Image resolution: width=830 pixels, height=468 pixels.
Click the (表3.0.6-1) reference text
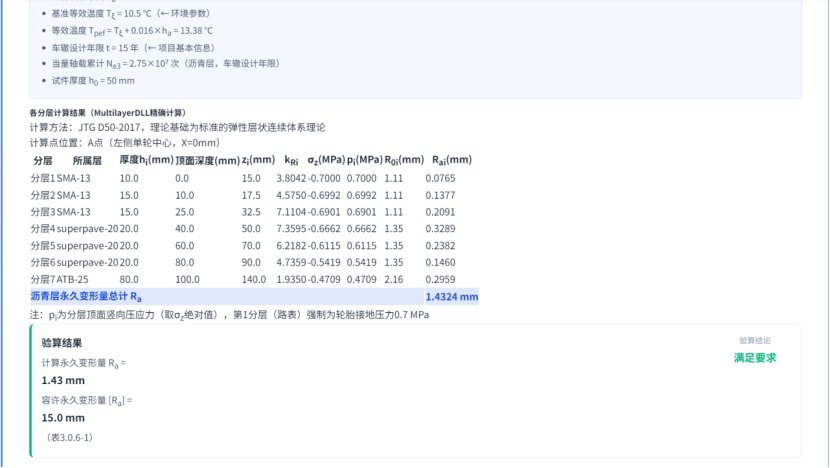coord(69,437)
